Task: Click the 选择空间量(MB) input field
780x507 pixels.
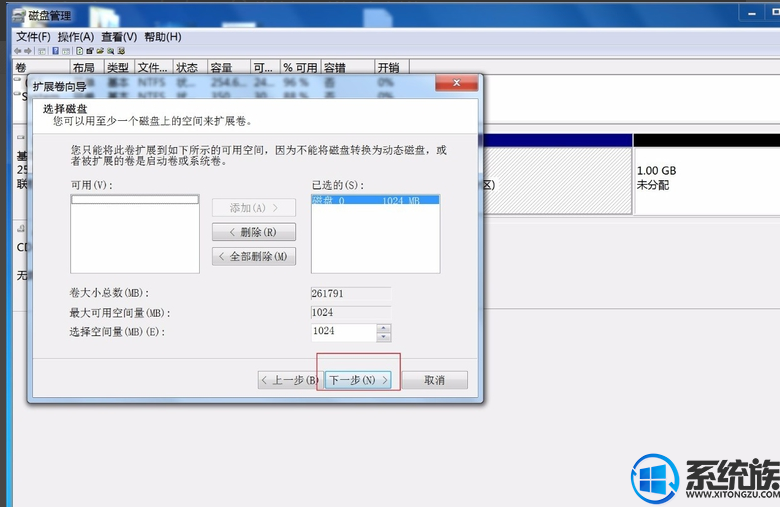Action: pyautogui.click(x=344, y=332)
